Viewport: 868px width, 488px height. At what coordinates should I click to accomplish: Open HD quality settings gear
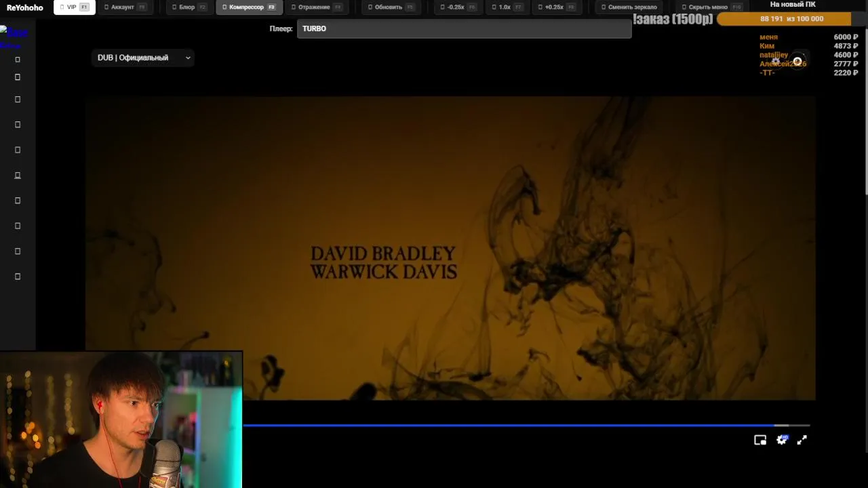point(782,440)
